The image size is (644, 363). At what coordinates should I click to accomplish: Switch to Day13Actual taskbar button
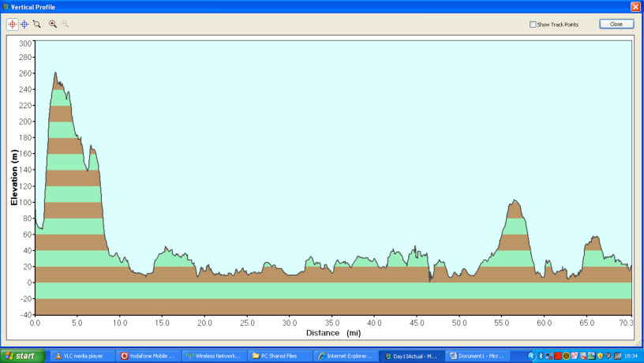(411, 356)
